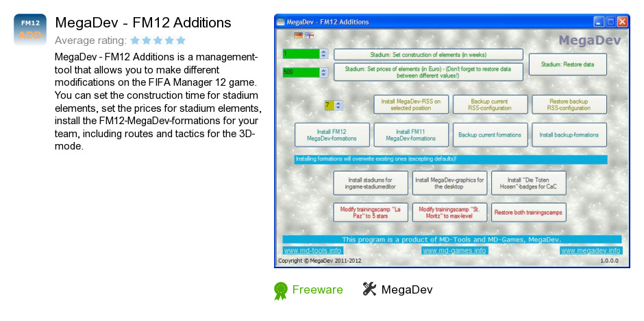Click the Average rating label

(x=90, y=40)
